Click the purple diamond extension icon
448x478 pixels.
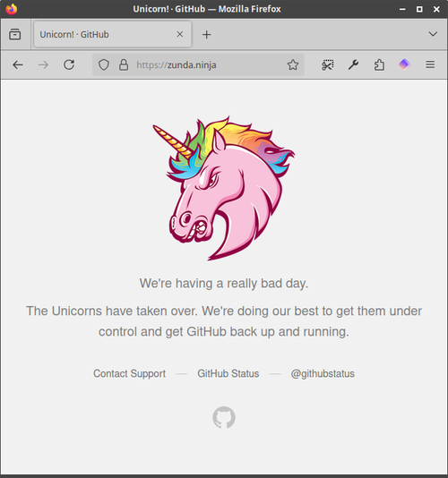404,64
